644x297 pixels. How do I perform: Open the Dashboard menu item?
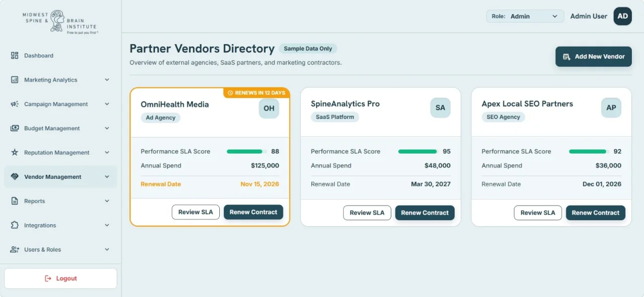60,55
